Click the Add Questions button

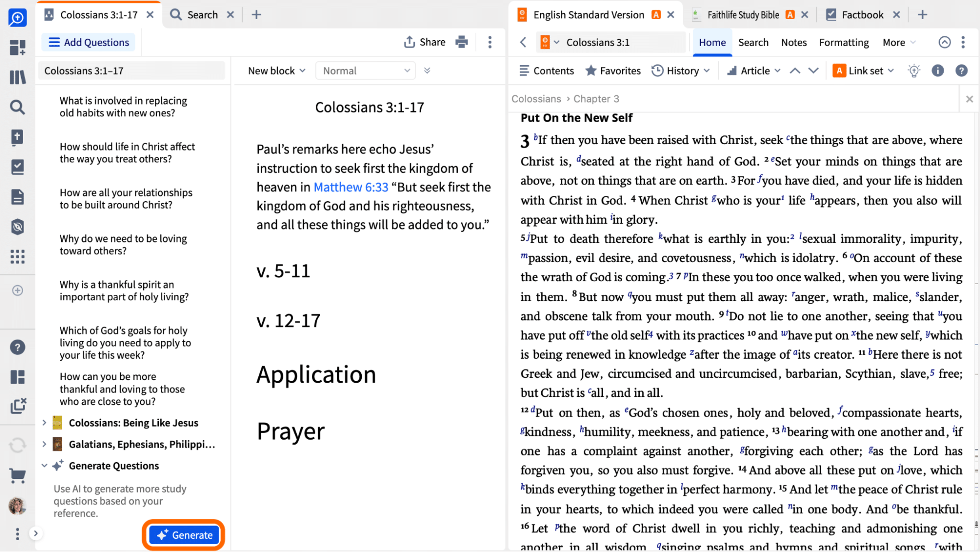(89, 42)
